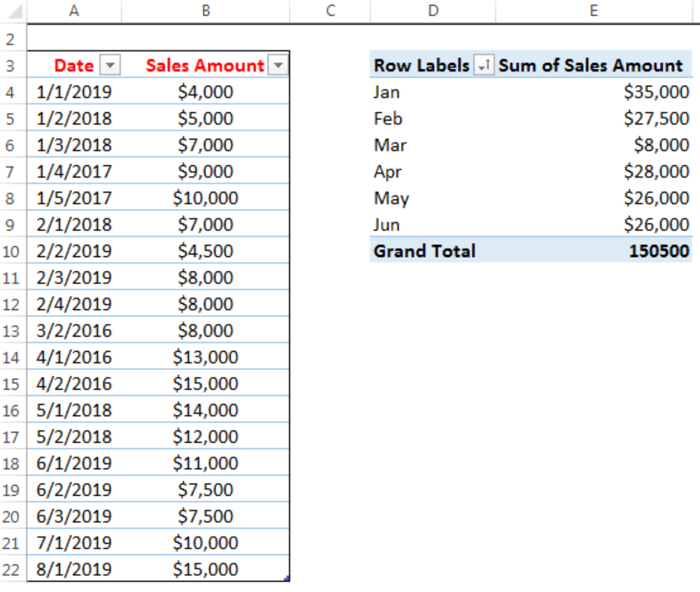This screenshot has width=700, height=592.
Task: Click Sum of Sales Amount pivot header
Action: [590, 66]
